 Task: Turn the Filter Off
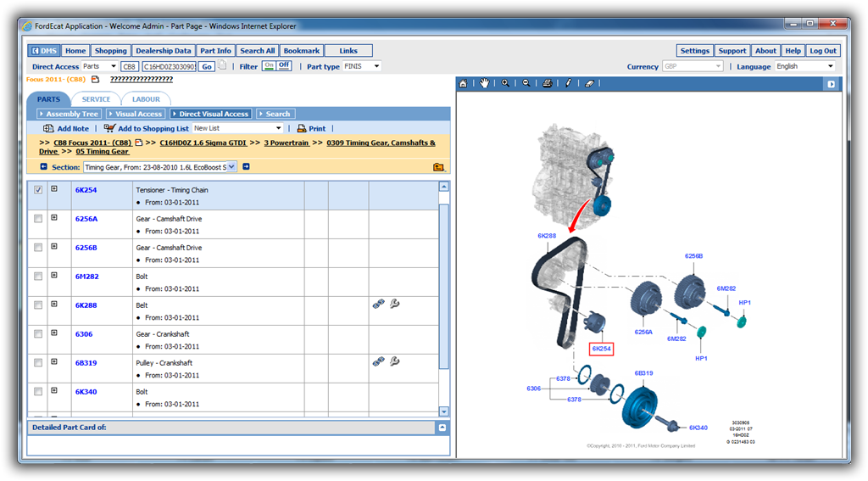[x=284, y=65]
